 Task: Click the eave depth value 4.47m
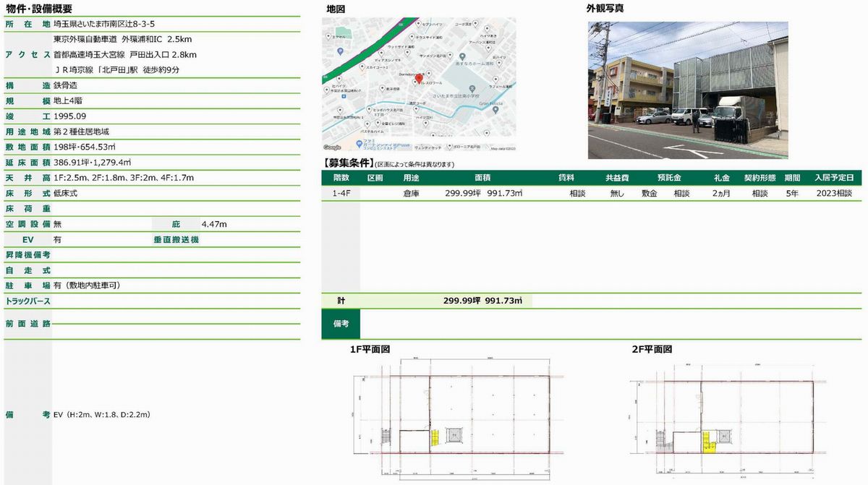coord(214,225)
